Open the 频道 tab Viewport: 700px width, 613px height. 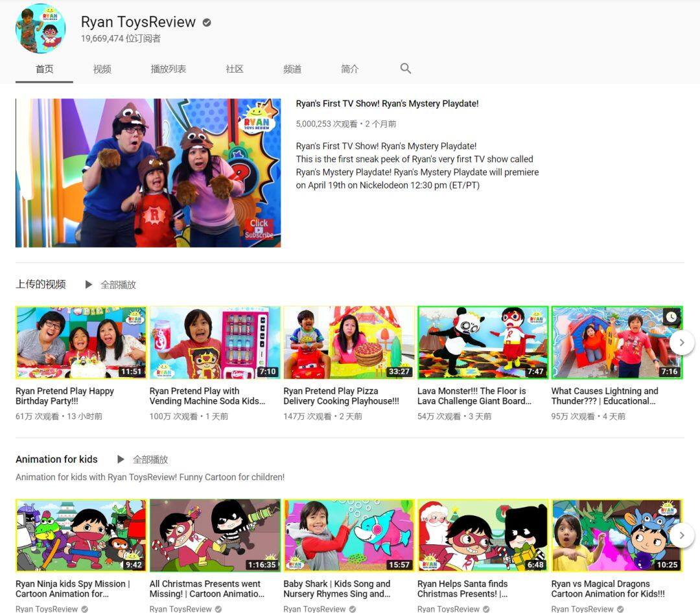pos(292,69)
